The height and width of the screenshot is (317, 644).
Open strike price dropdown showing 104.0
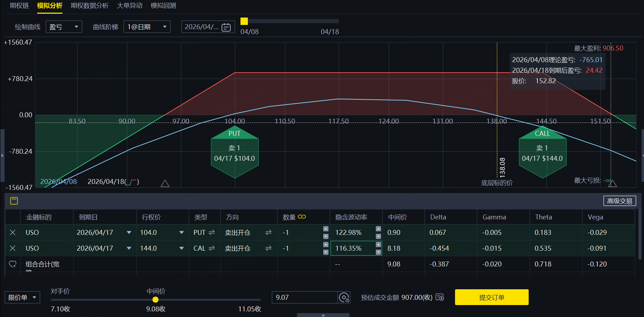pyautogui.click(x=182, y=232)
